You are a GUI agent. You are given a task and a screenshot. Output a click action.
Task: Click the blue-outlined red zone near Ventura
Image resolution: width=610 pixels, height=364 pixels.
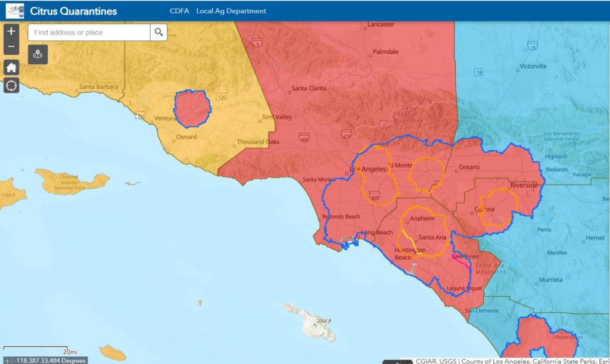click(192, 109)
